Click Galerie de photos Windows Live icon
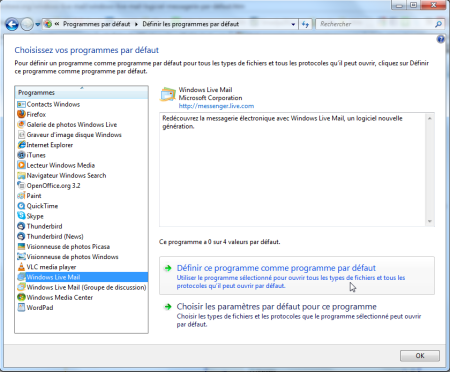The height and width of the screenshot is (372, 450). tap(21, 125)
